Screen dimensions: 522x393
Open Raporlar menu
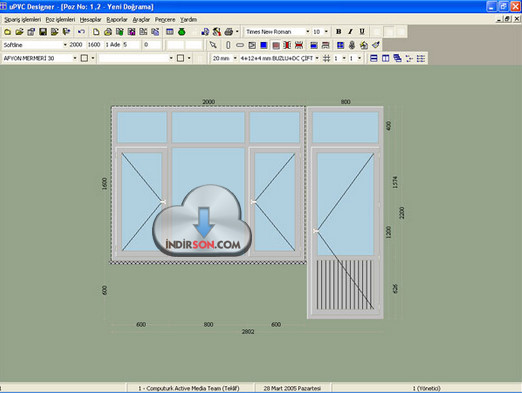click(117, 20)
